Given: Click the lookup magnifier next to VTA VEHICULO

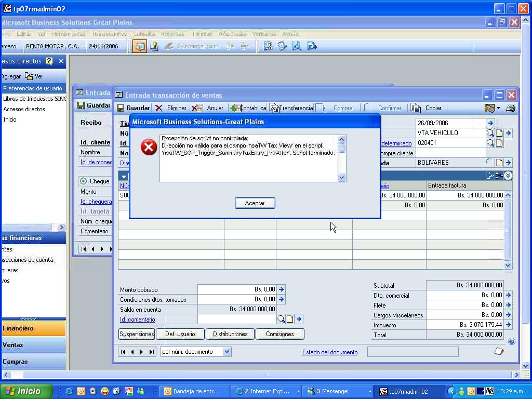Looking at the screenshot, I should (x=490, y=133).
